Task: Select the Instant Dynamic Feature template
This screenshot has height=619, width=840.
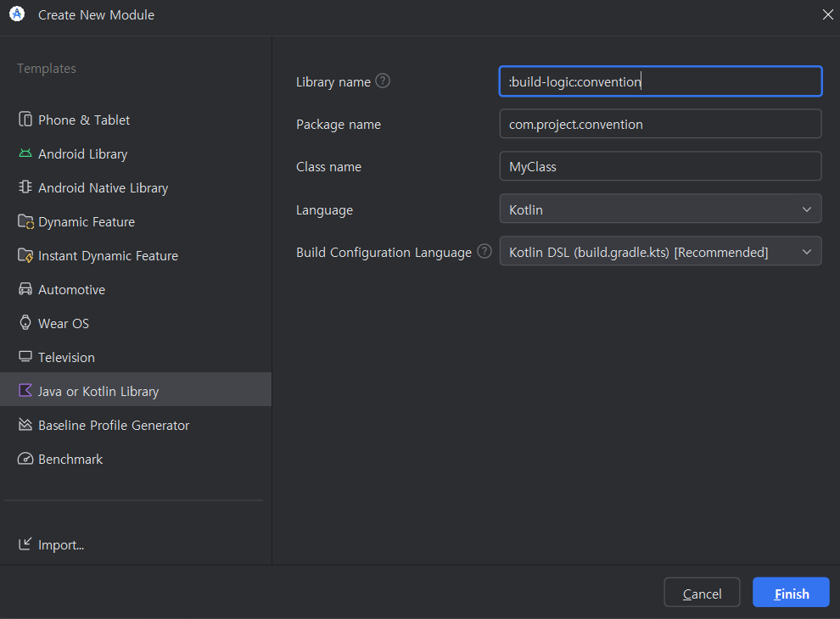Action: coord(136,255)
